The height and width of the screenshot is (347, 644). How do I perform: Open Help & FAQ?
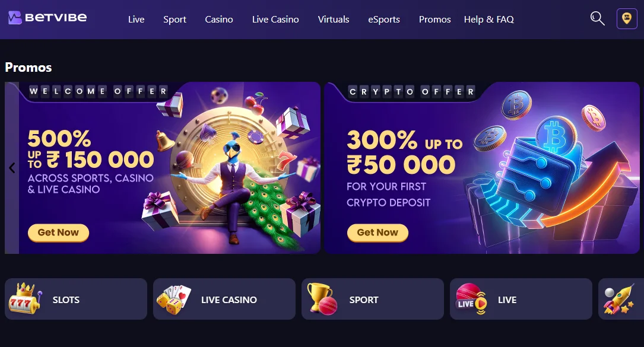(x=488, y=20)
